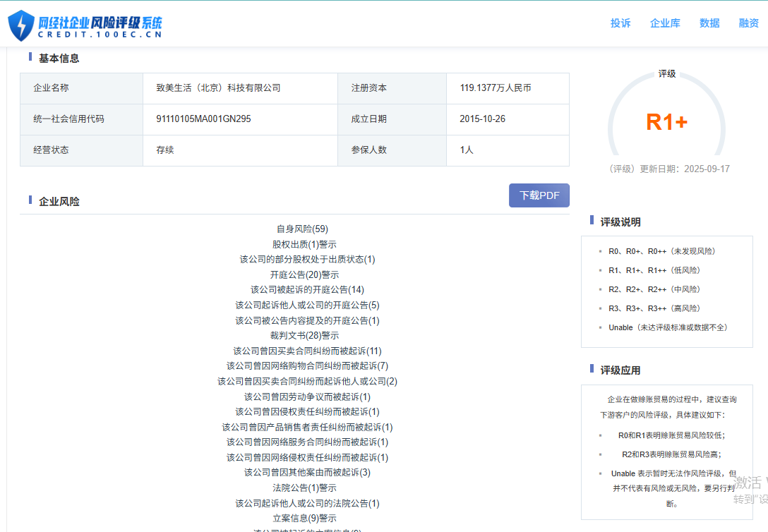Click 该公司被公告内容提及的开庭公告(1) row
The width and height of the screenshot is (768, 532).
coord(307,320)
